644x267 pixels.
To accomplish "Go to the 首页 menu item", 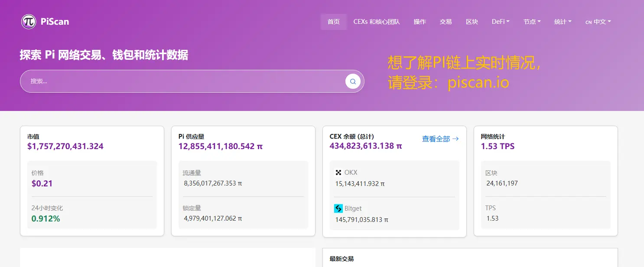I will point(334,22).
